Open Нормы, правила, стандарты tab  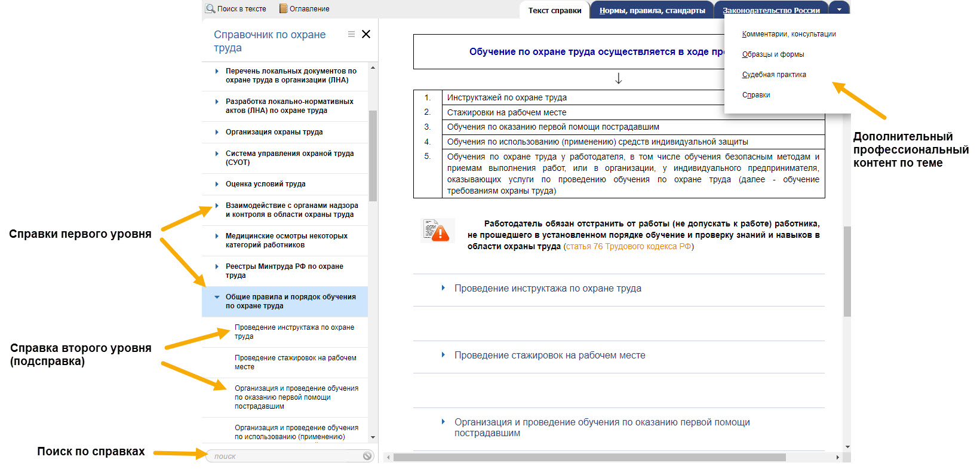click(x=652, y=10)
